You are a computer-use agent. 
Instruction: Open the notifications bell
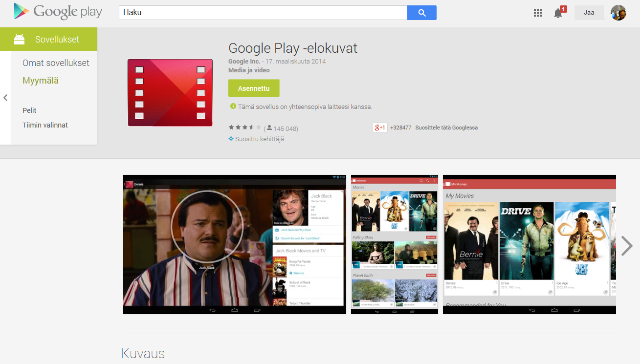pos(559,12)
